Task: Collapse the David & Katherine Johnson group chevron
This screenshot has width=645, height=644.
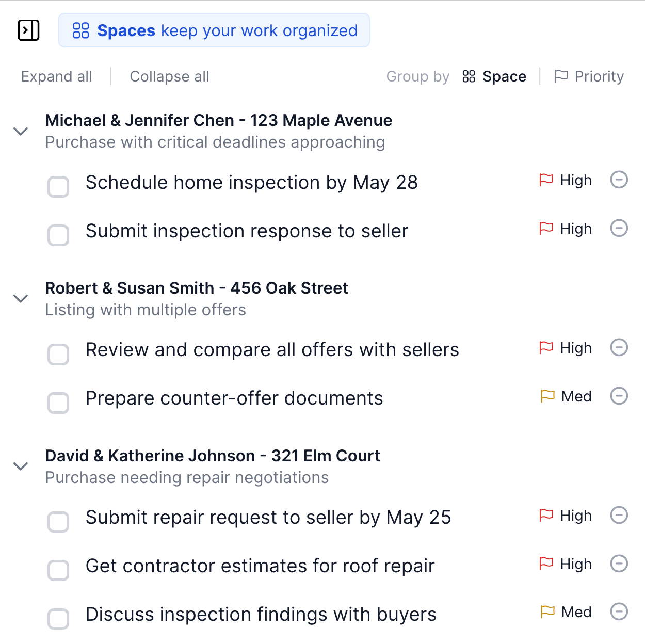Action: click(x=21, y=466)
